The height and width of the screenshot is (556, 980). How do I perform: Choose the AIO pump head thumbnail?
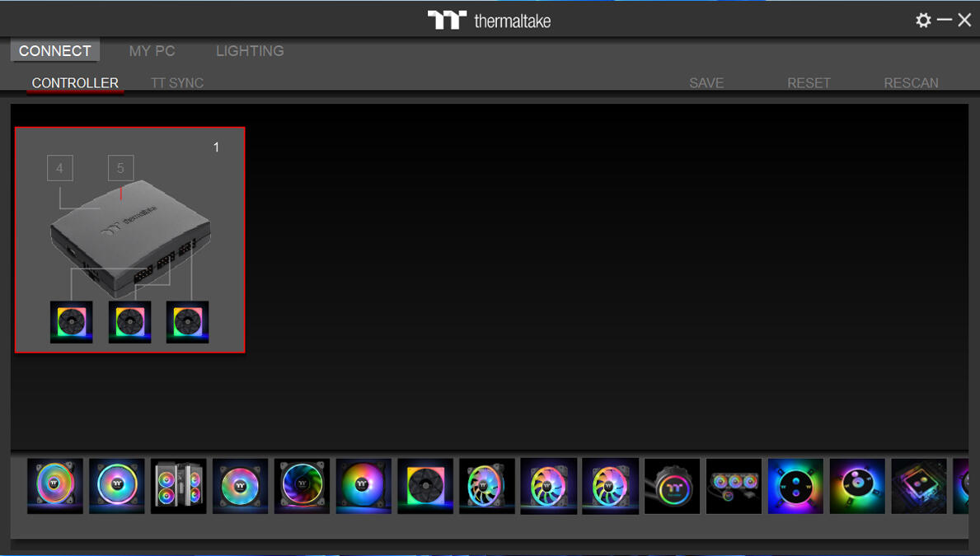point(673,486)
